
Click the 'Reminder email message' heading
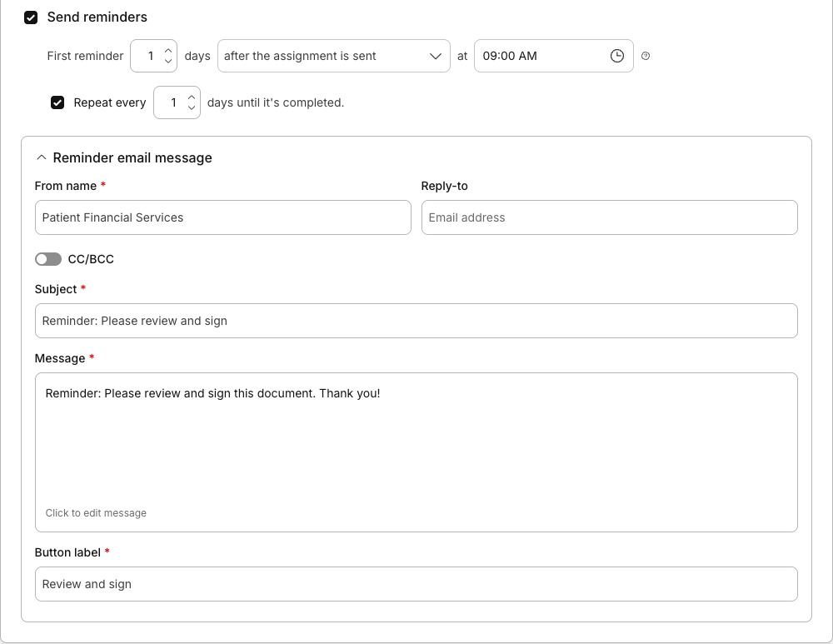[132, 157]
